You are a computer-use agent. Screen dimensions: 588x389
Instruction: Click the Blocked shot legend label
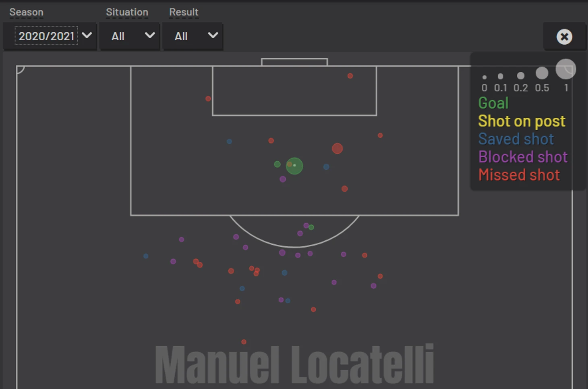click(523, 157)
